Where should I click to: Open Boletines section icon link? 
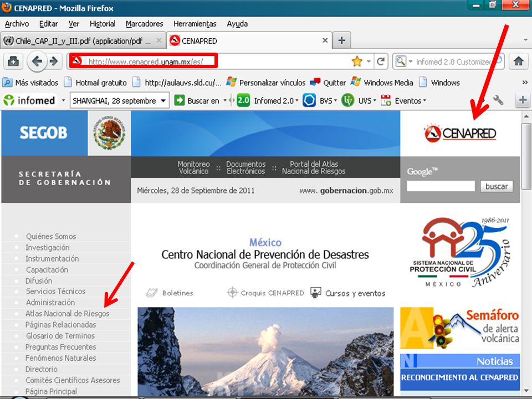(170, 293)
